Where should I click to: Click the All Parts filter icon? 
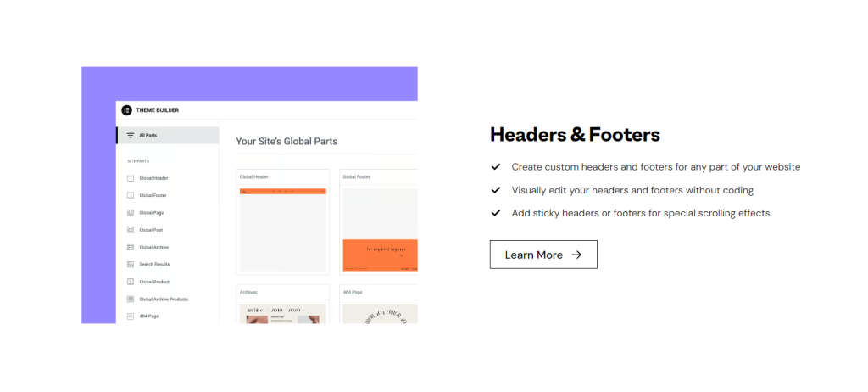pos(131,136)
